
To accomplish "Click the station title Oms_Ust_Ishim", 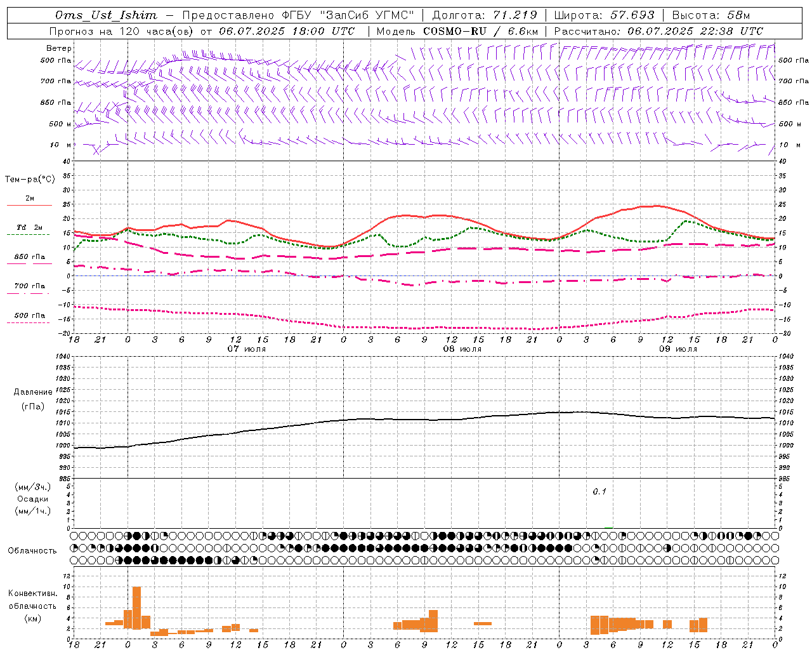I will [106, 15].
